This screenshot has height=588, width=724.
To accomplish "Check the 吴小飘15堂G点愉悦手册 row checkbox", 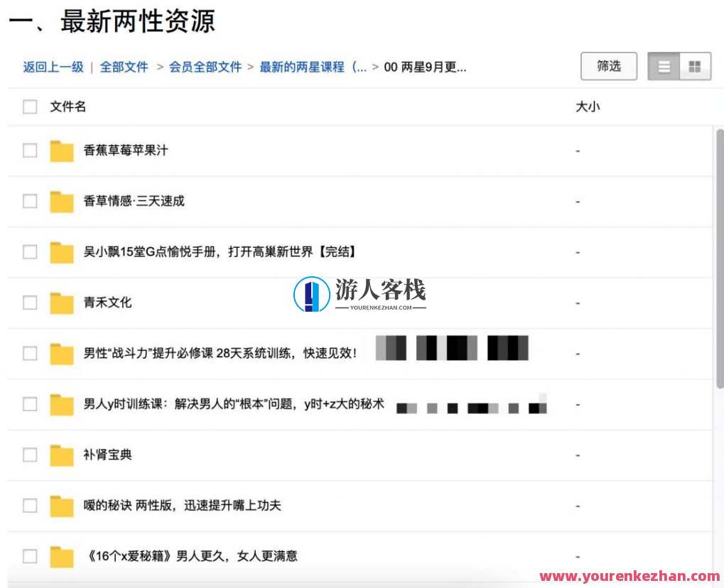I will point(29,251).
